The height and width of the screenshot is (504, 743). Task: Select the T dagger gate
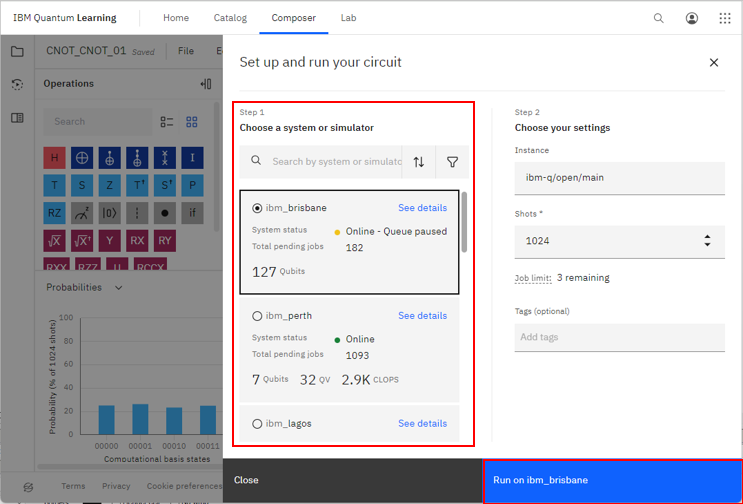click(137, 185)
